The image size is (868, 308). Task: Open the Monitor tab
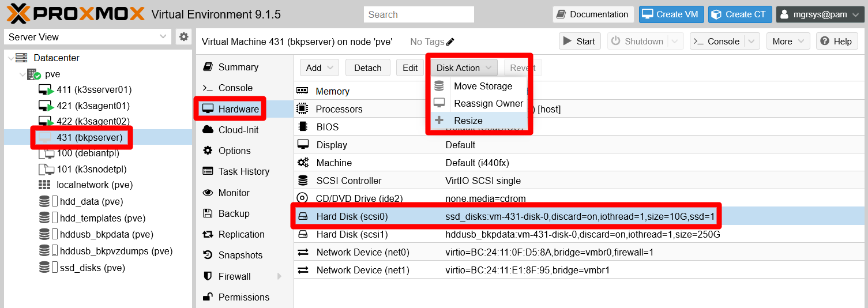pos(245,193)
